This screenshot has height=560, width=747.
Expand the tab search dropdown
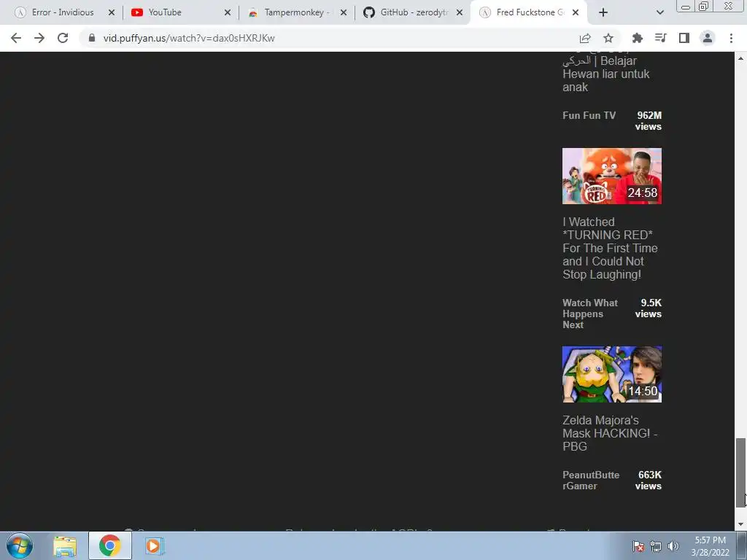click(659, 12)
